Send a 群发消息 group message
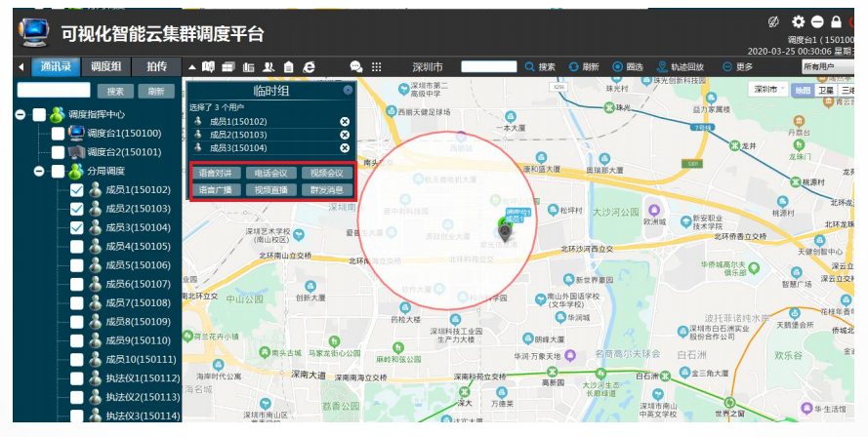This screenshot has width=868, height=437. click(x=327, y=190)
